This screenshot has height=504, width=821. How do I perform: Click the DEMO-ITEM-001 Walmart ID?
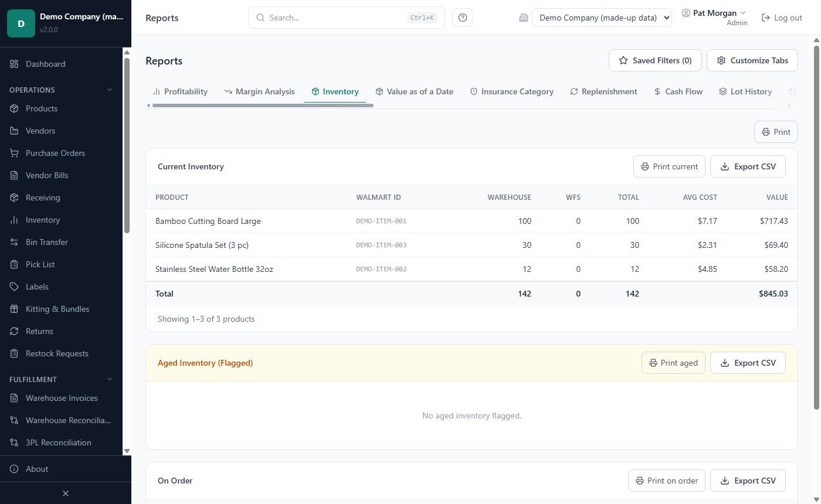[x=381, y=221]
